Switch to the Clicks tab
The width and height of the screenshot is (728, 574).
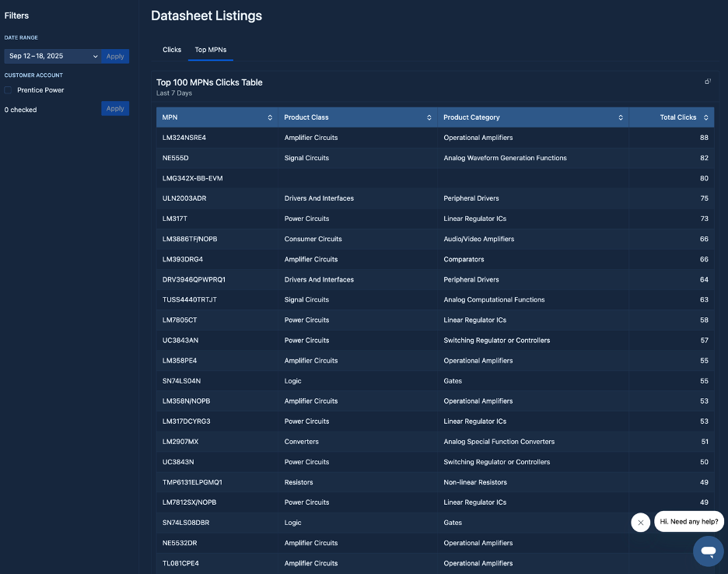[172, 50]
